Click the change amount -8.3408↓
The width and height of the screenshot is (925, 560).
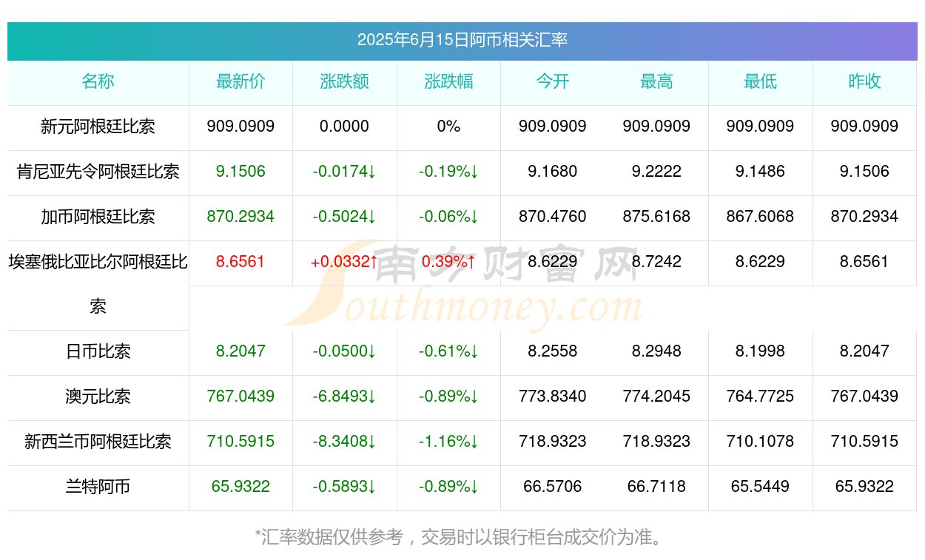(x=345, y=442)
